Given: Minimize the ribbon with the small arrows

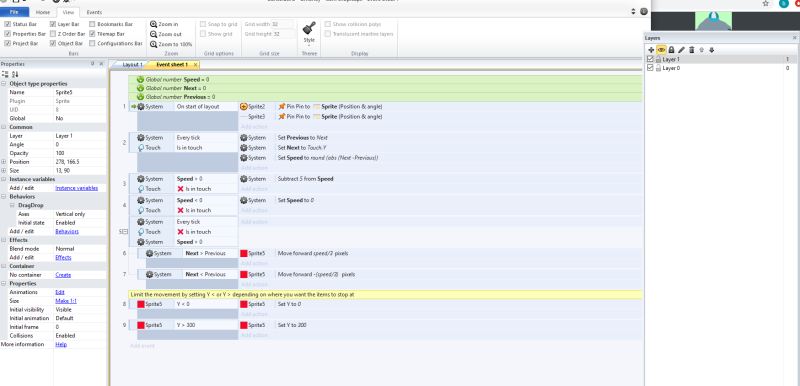Looking at the screenshot, I should click(633, 12).
